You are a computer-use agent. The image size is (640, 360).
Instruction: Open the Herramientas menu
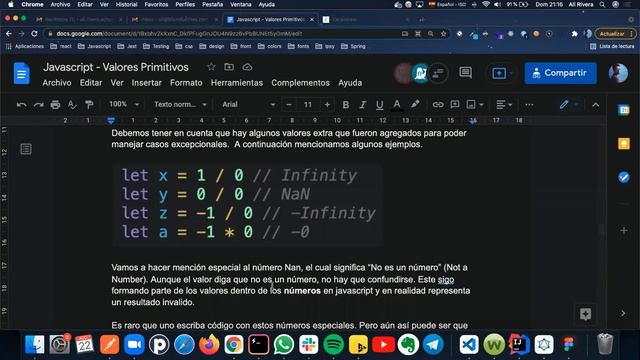(x=237, y=83)
